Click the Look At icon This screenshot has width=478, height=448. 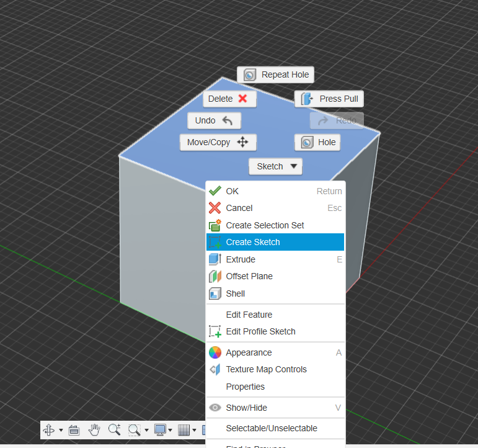point(74,430)
